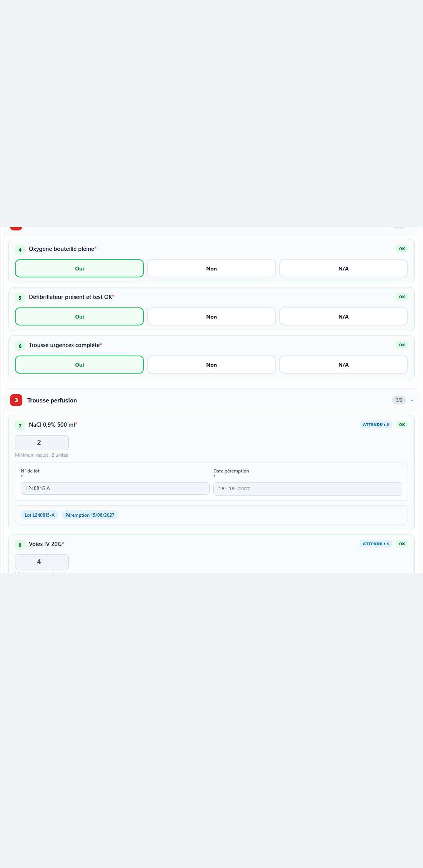Click the N° de lot field label
The height and width of the screenshot is (868, 423).
pos(30,471)
